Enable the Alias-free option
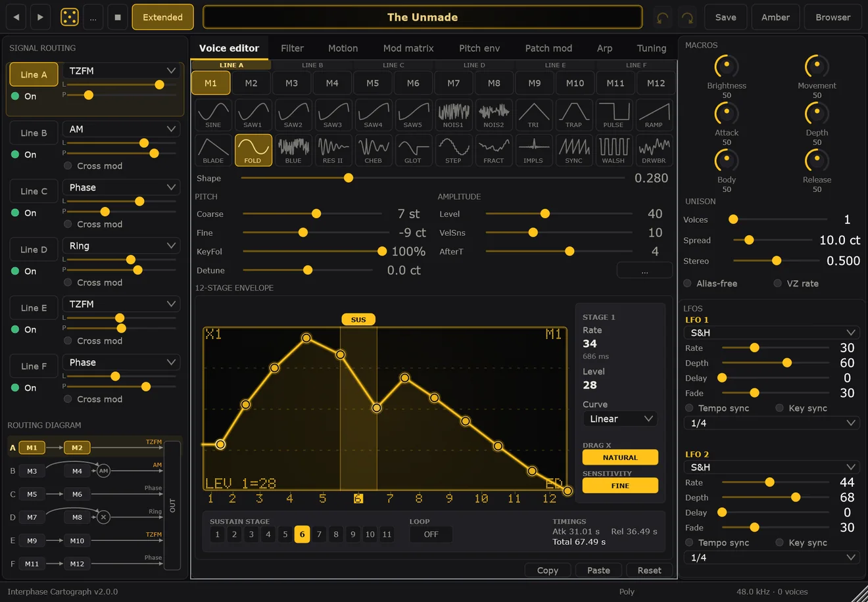 coord(687,283)
